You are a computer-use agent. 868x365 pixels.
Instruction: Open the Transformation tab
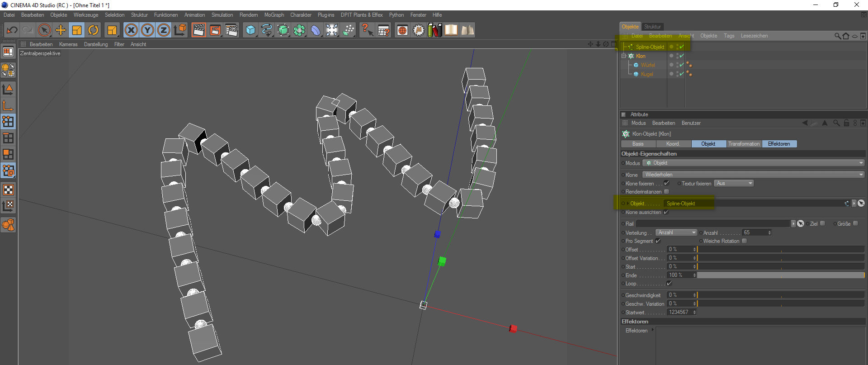click(744, 144)
